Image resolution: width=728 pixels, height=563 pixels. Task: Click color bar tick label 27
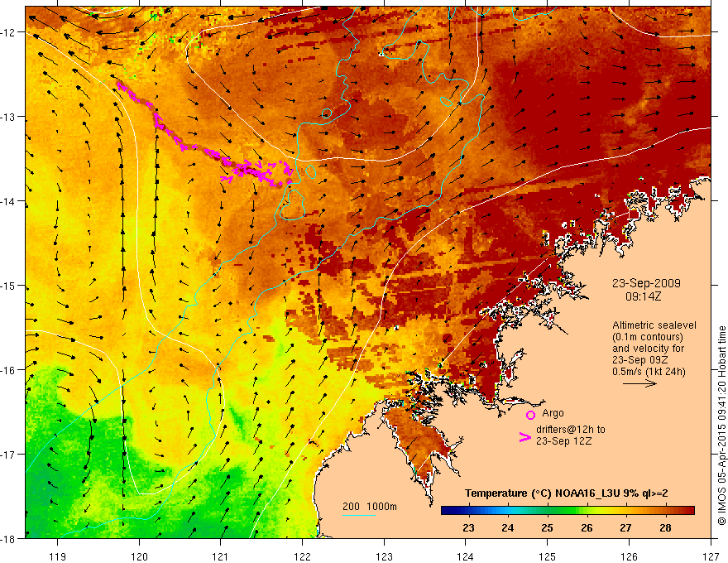[626, 527]
